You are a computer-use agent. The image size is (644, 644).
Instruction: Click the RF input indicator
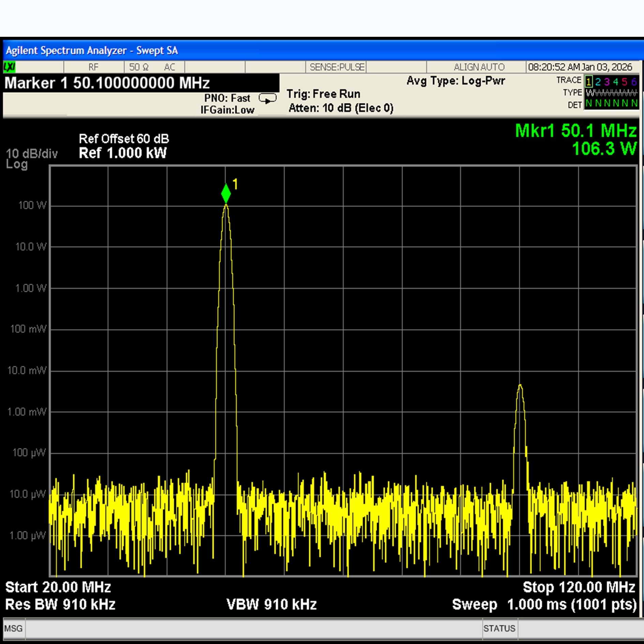pos(93,67)
